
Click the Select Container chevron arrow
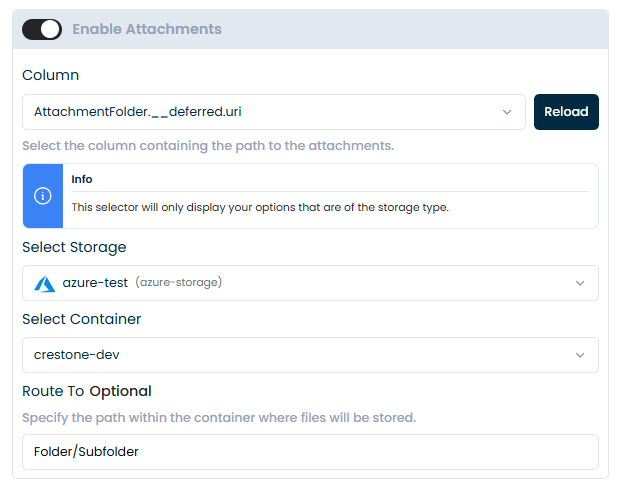pyautogui.click(x=580, y=355)
